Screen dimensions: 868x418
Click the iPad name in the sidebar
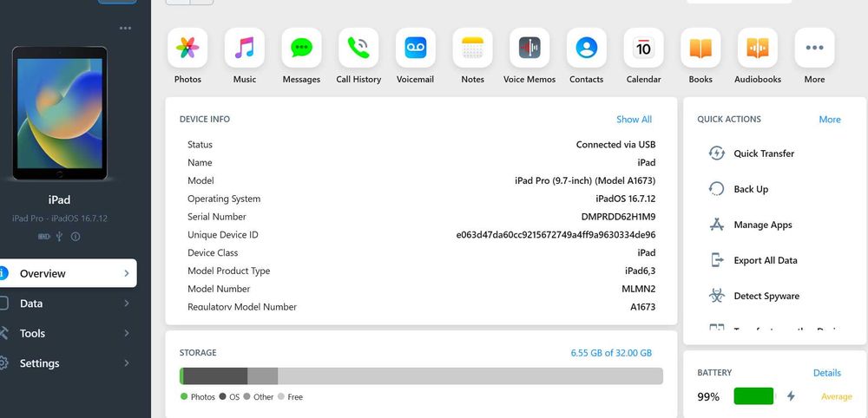59,199
